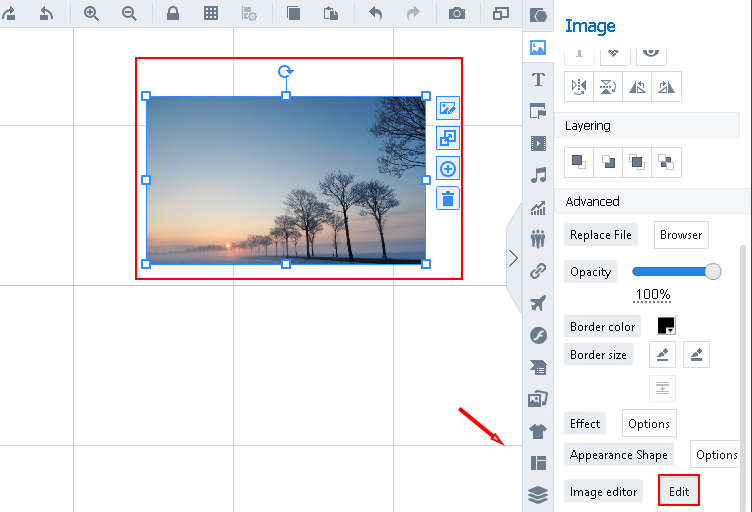The width and height of the screenshot is (752, 512).
Task: Zoom out of the canvas
Action: click(x=129, y=13)
